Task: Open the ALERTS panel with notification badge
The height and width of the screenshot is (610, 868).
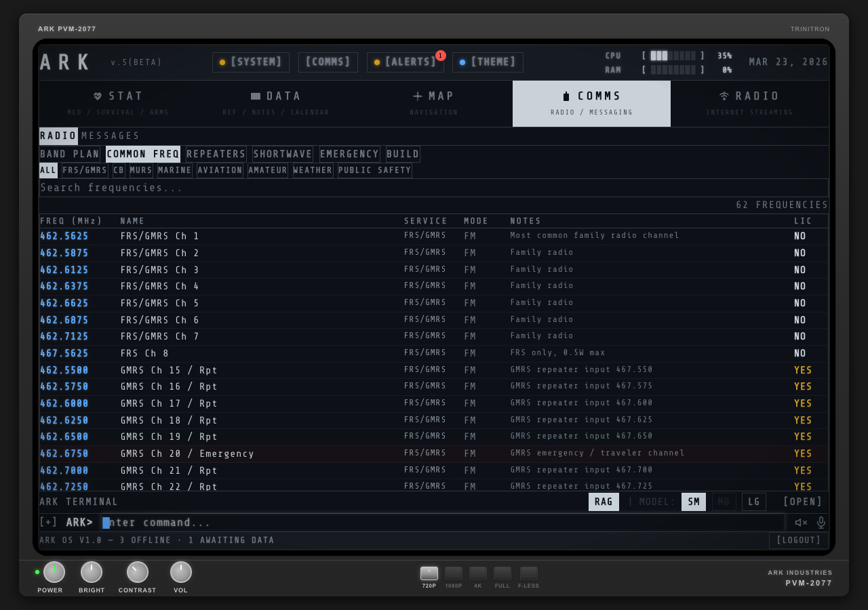Action: tap(406, 62)
